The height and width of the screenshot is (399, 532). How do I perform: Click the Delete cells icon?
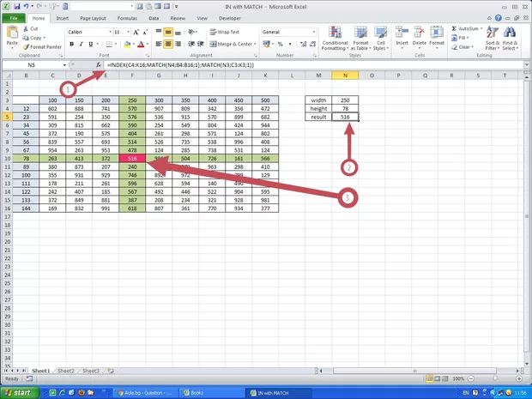420,33
